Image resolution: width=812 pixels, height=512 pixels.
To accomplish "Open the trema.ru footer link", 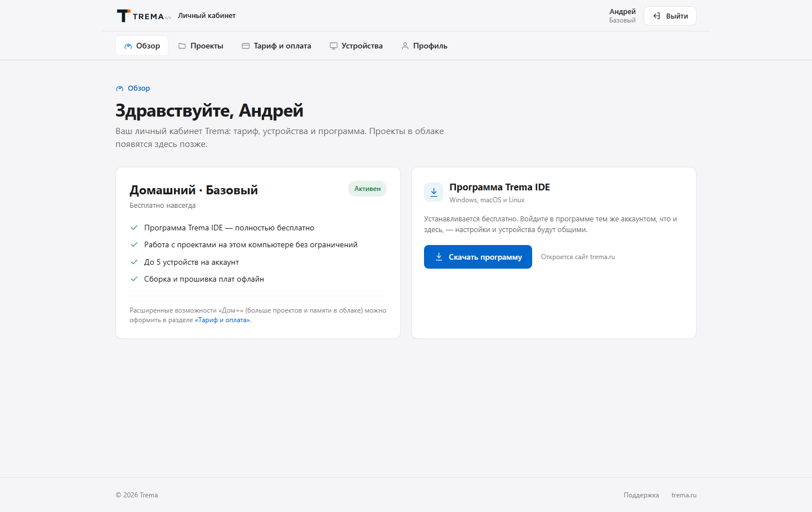I will [x=684, y=495].
